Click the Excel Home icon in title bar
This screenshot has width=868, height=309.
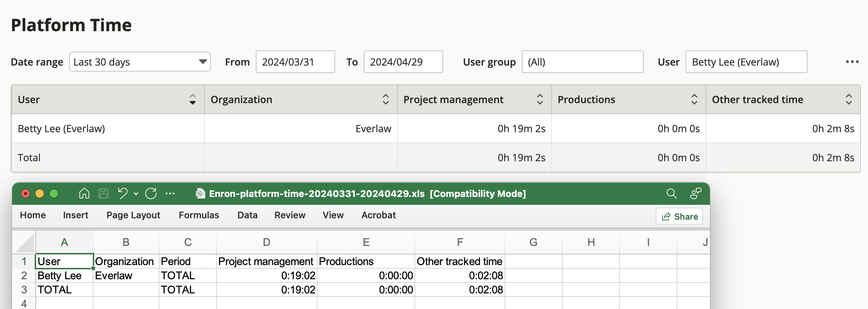84,193
